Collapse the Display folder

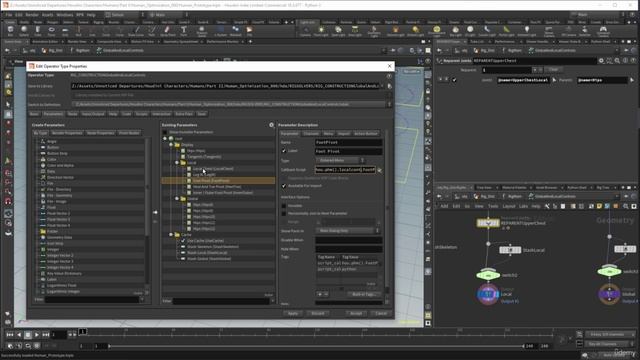tap(171, 144)
